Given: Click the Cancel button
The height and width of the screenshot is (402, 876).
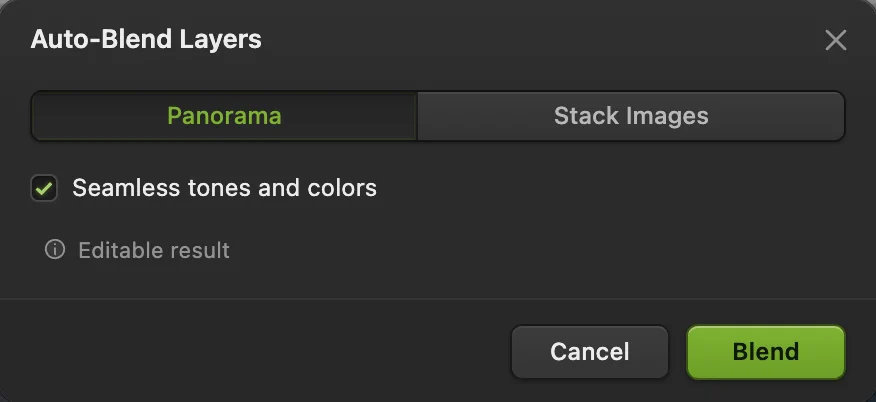Looking at the screenshot, I should [x=590, y=352].
